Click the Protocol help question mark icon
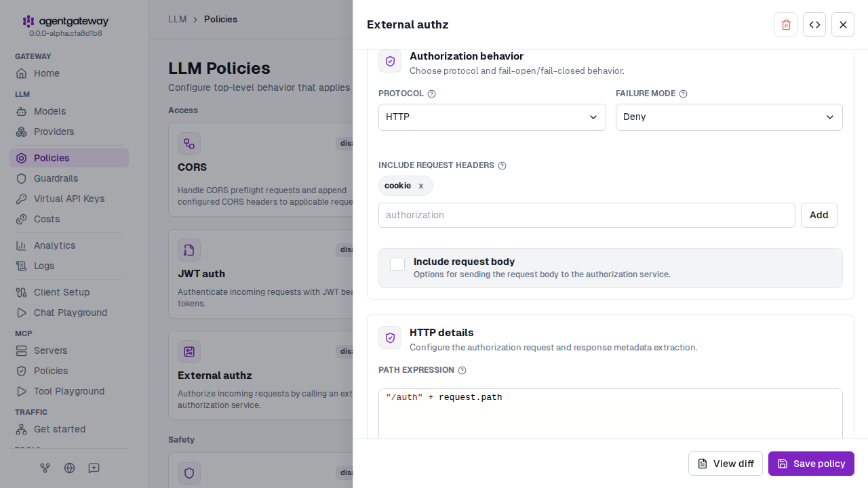 coord(431,94)
